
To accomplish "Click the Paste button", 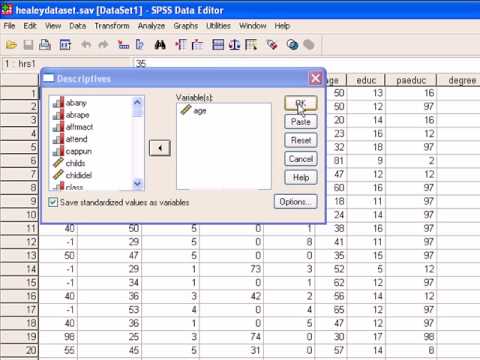I will (301, 122).
